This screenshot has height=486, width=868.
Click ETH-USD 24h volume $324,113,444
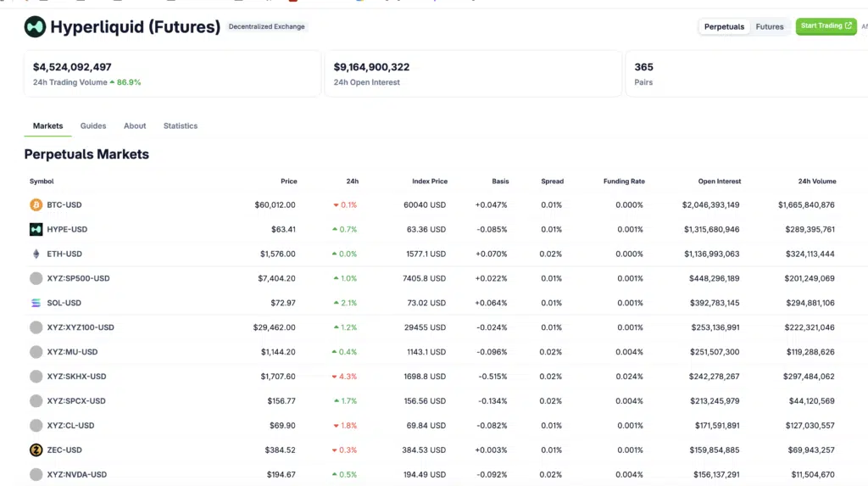tap(810, 254)
